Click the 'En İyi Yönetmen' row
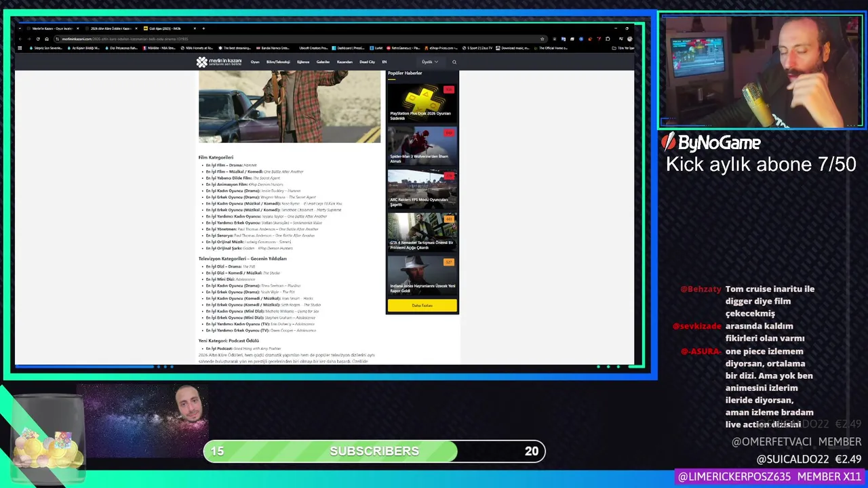868x488 pixels. point(262,229)
